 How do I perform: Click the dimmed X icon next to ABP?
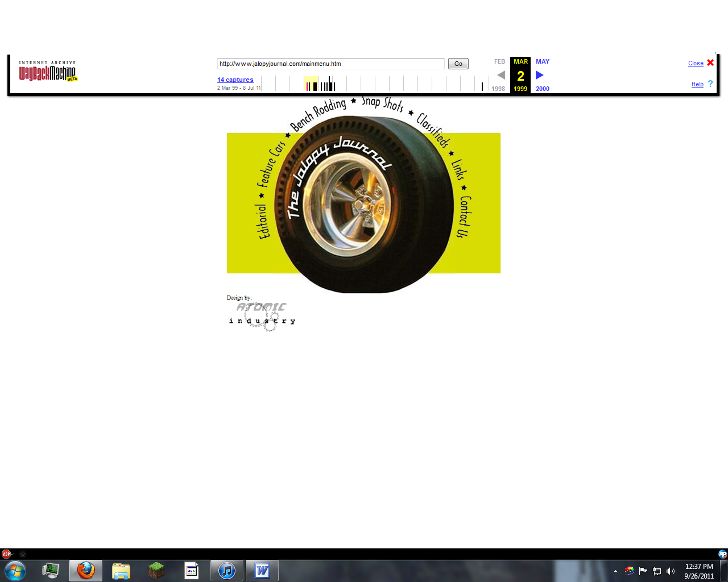tap(23, 554)
